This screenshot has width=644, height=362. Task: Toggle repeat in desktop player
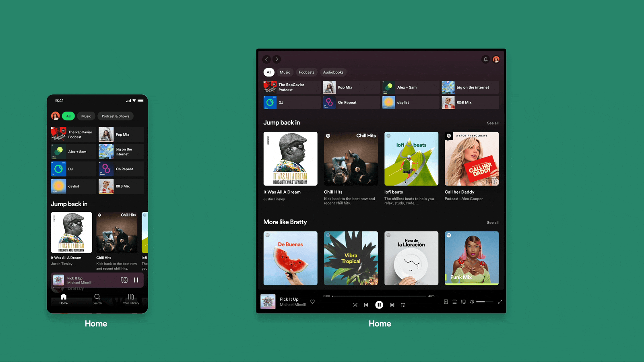point(403,305)
